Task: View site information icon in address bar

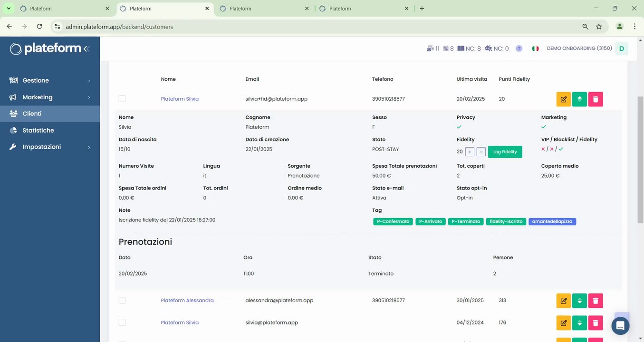Action: 57,27
